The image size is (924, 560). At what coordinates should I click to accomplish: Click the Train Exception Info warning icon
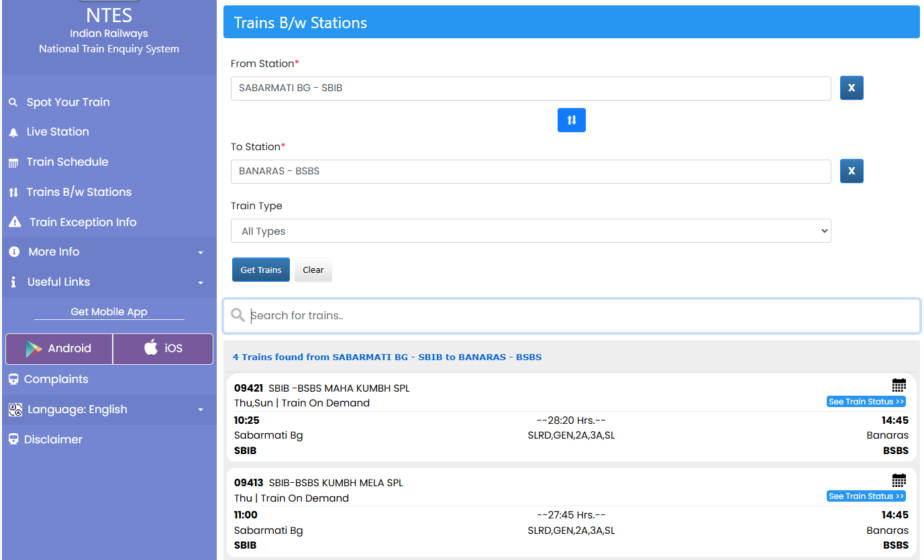15,222
